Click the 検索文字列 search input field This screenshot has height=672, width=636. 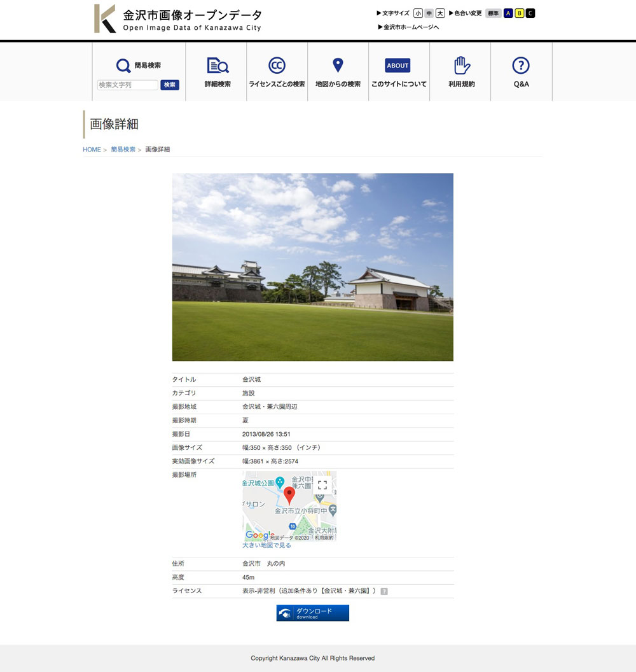(128, 85)
